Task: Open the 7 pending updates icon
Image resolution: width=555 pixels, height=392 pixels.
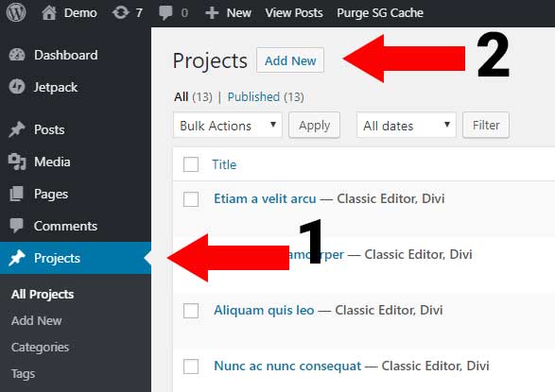Action: pos(121,12)
